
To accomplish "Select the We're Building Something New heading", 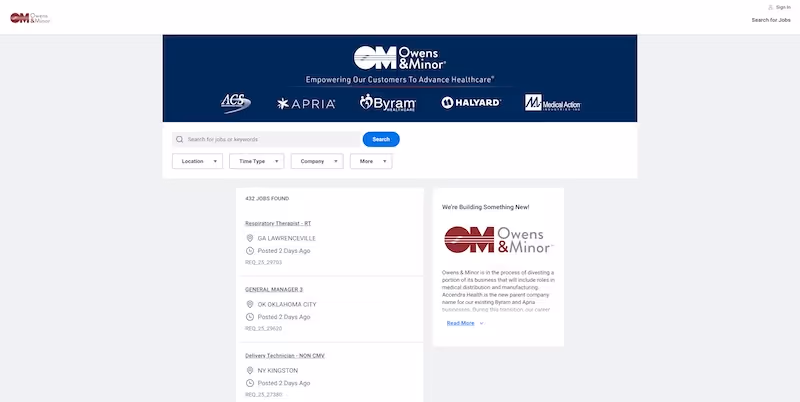I will (x=486, y=207).
